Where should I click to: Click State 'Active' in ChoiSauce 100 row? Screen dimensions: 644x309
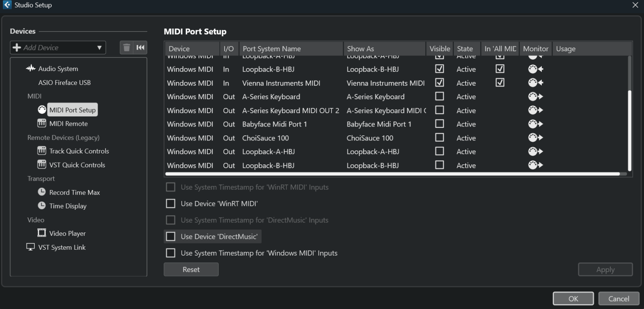[466, 138]
